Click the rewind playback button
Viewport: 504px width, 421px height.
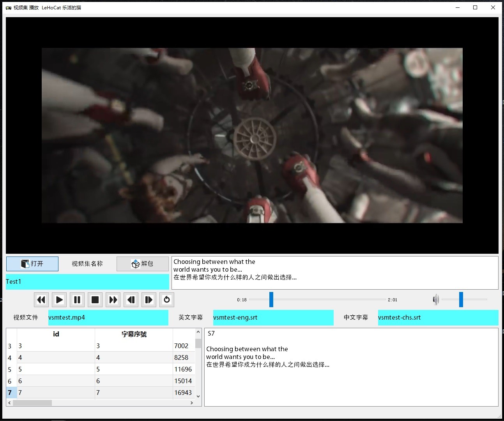pyautogui.click(x=41, y=300)
